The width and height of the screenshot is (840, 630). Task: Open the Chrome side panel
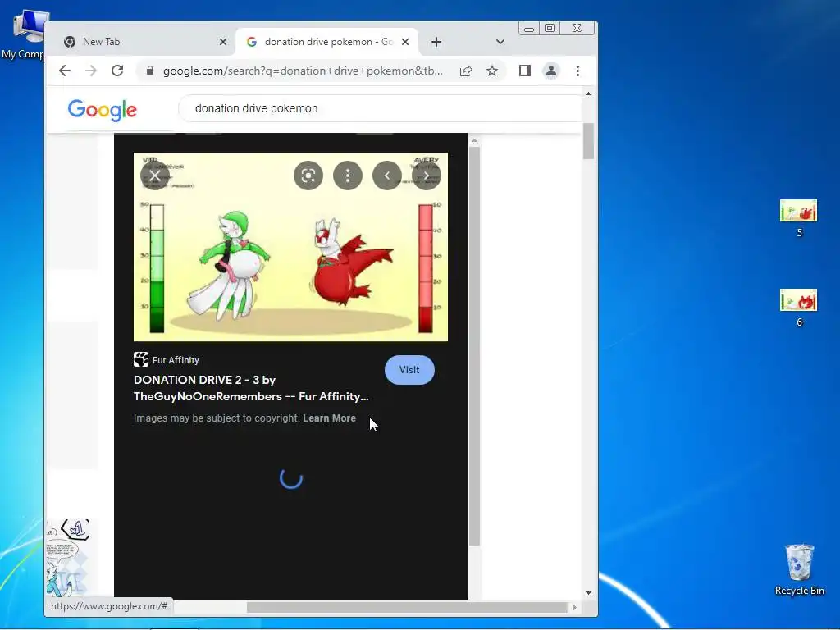tap(524, 71)
